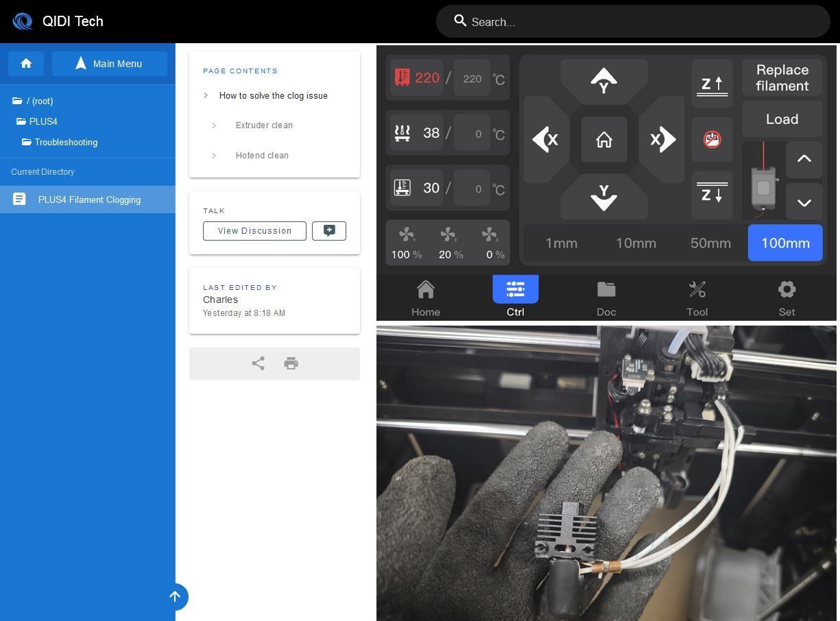Click fan 2 icon at 20%
This screenshot has height=621, width=840.
tap(448, 235)
